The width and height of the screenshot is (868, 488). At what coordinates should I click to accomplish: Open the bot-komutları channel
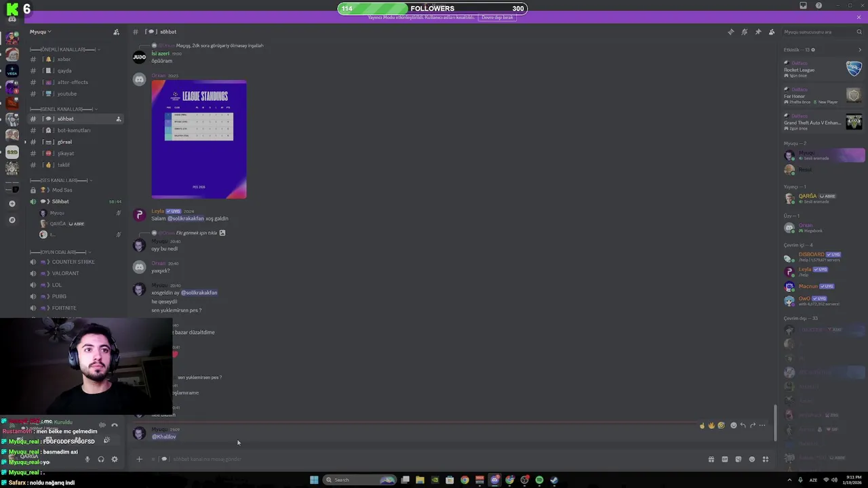tap(75, 130)
